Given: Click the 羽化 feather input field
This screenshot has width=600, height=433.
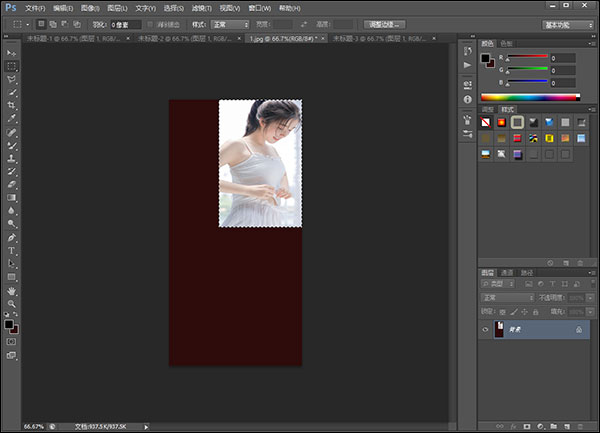Looking at the screenshot, I should 125,24.
